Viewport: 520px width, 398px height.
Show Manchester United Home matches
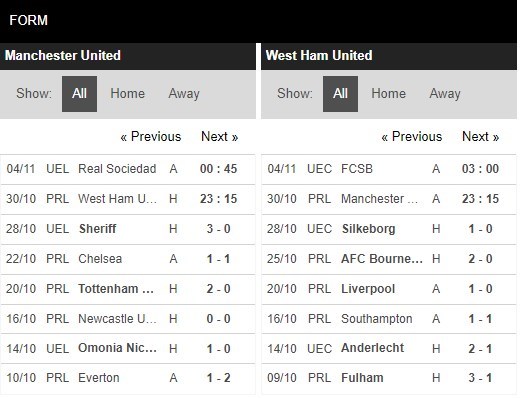point(127,94)
